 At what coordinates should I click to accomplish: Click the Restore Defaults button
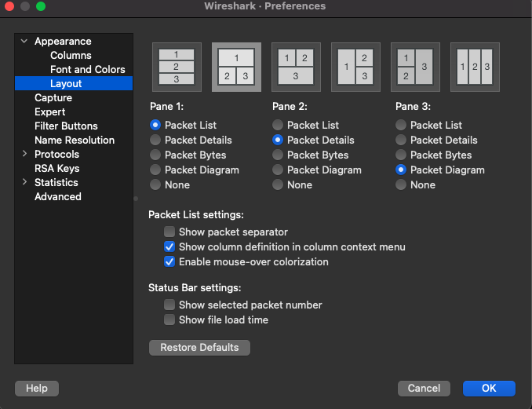[199, 348]
